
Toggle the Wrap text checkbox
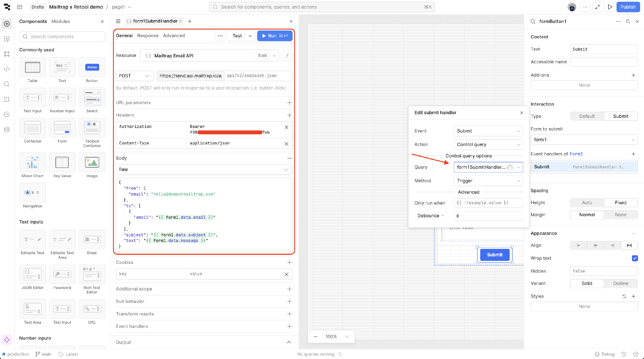tap(635, 258)
